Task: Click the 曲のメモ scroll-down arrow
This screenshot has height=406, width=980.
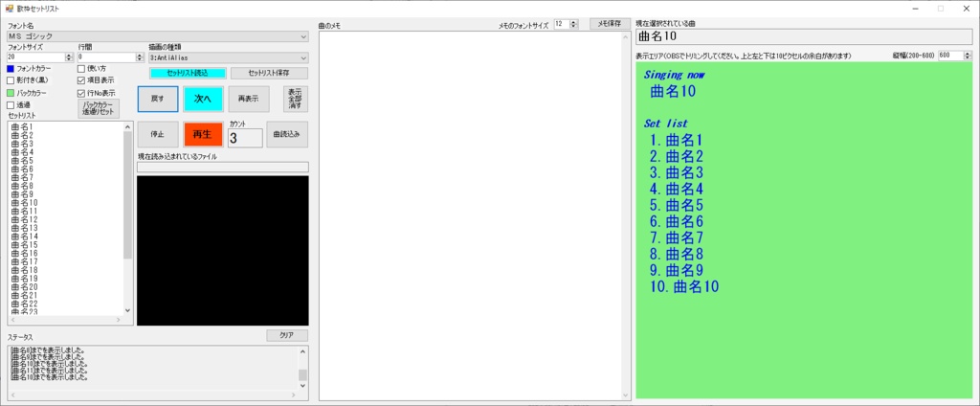Action: pos(626,395)
